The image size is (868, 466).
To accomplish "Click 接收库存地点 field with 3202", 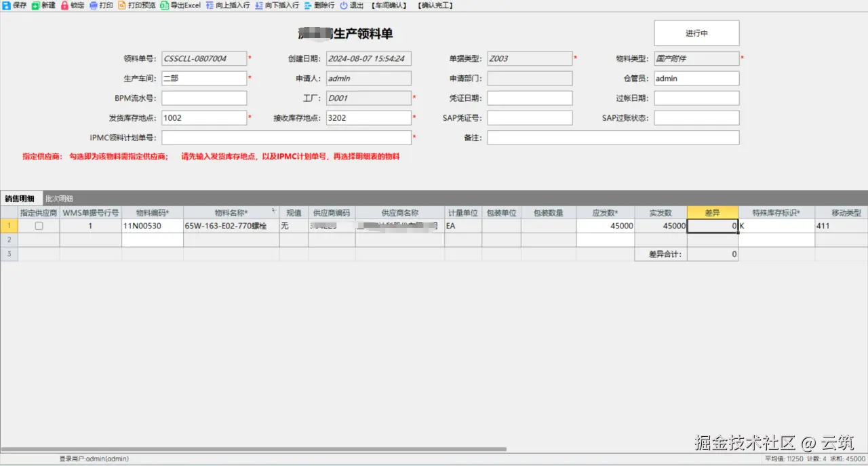I will pos(368,117).
